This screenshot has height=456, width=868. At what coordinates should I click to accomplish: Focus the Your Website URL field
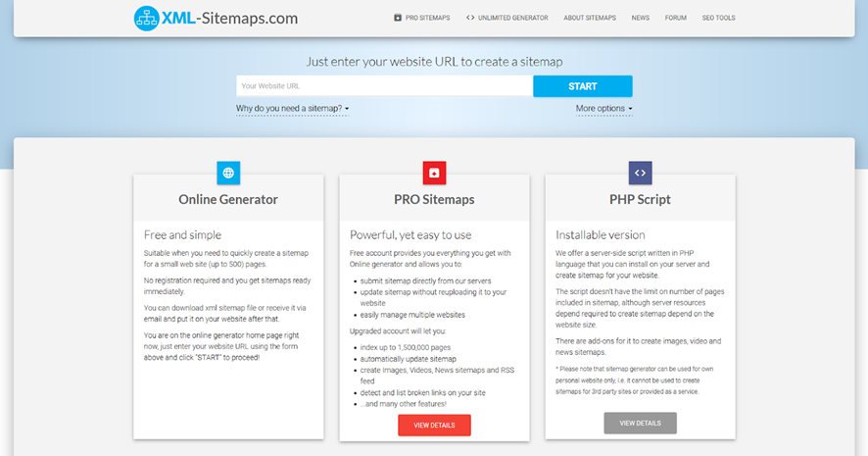[385, 86]
